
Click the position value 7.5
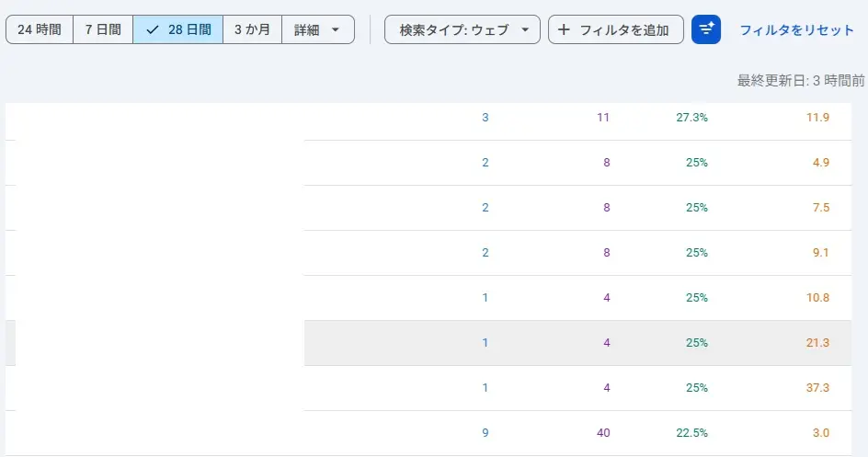point(821,208)
